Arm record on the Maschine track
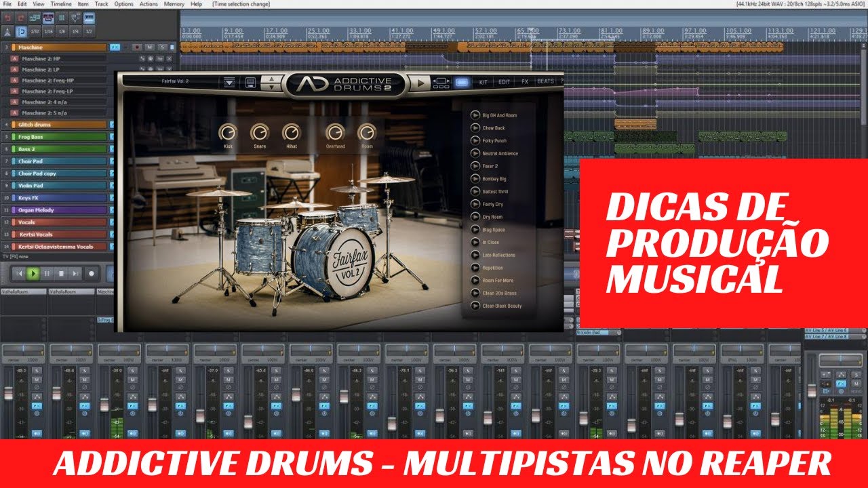 click(137, 47)
